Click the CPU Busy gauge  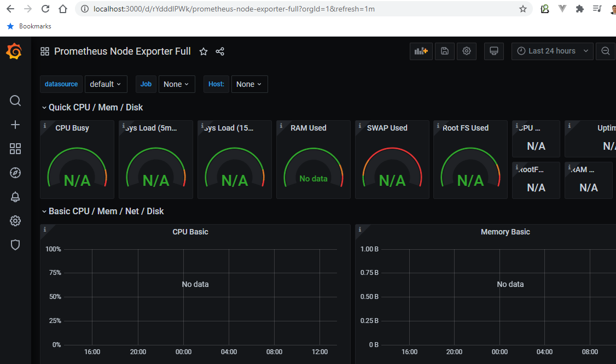[77, 168]
